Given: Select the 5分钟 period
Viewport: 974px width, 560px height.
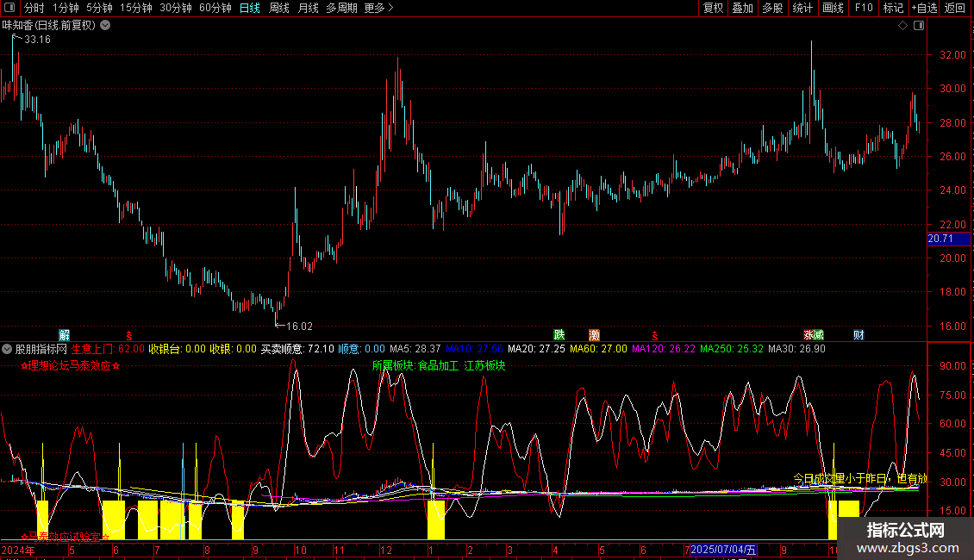Looking at the screenshot, I should coord(99,8).
